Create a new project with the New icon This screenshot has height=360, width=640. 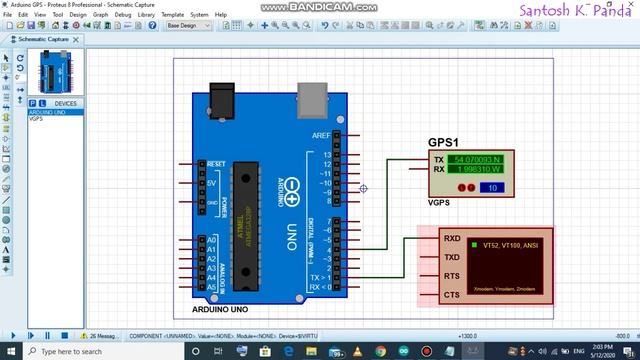[10, 25]
